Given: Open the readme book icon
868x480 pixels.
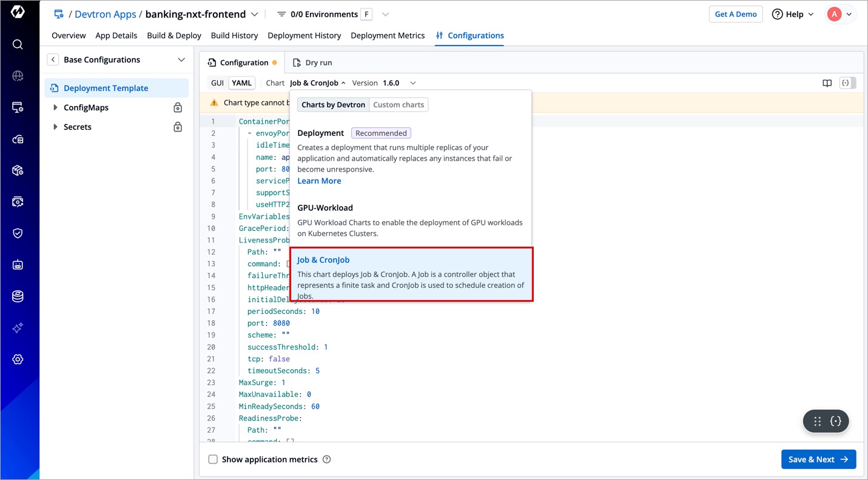Looking at the screenshot, I should point(827,83).
